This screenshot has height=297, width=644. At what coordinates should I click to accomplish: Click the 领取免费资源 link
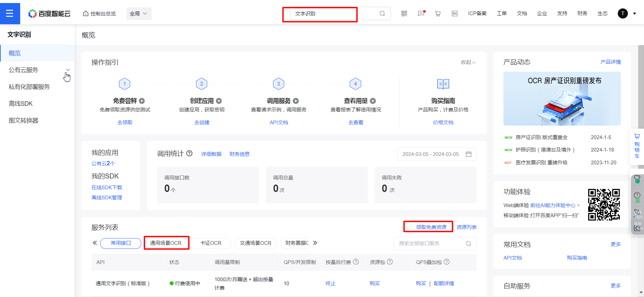[x=431, y=227]
